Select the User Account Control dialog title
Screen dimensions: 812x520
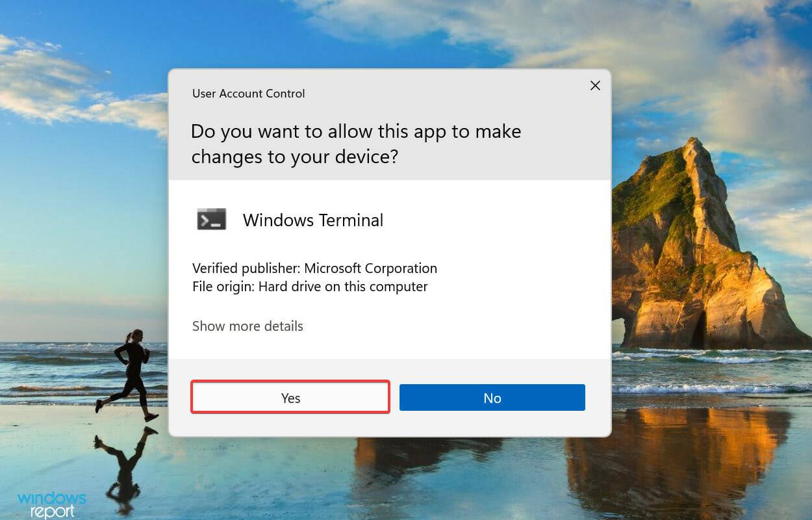coord(248,93)
